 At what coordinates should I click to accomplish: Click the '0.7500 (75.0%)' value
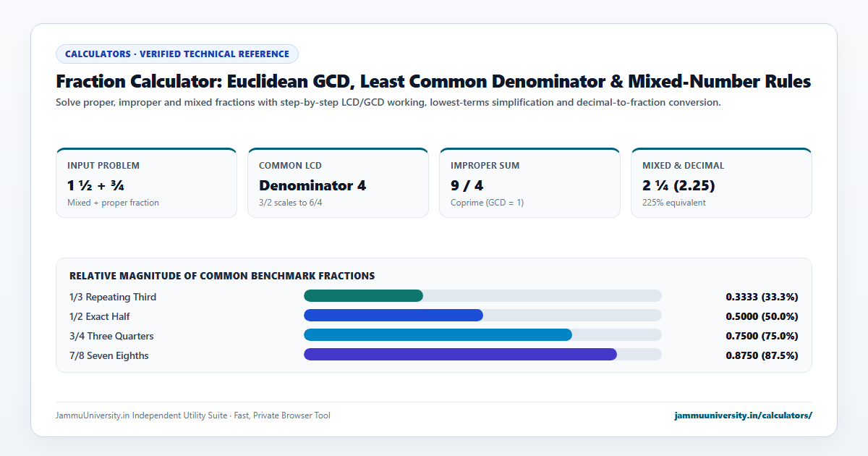762,336
